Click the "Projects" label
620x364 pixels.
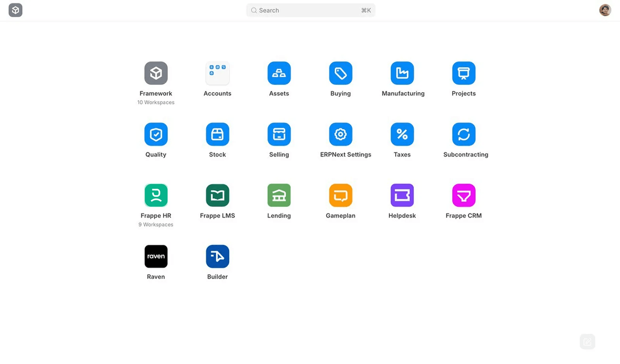pyautogui.click(x=464, y=93)
